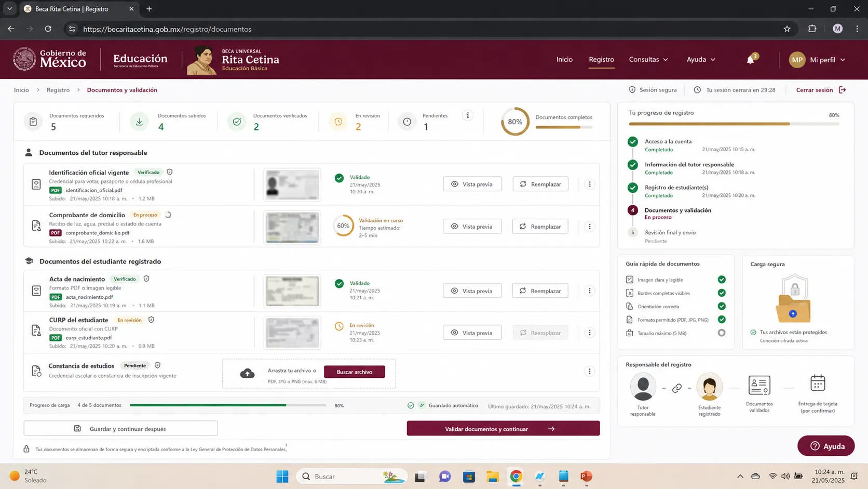Click the Cerrar sesión exit icon
The width and height of the screenshot is (868, 489).
(842, 90)
